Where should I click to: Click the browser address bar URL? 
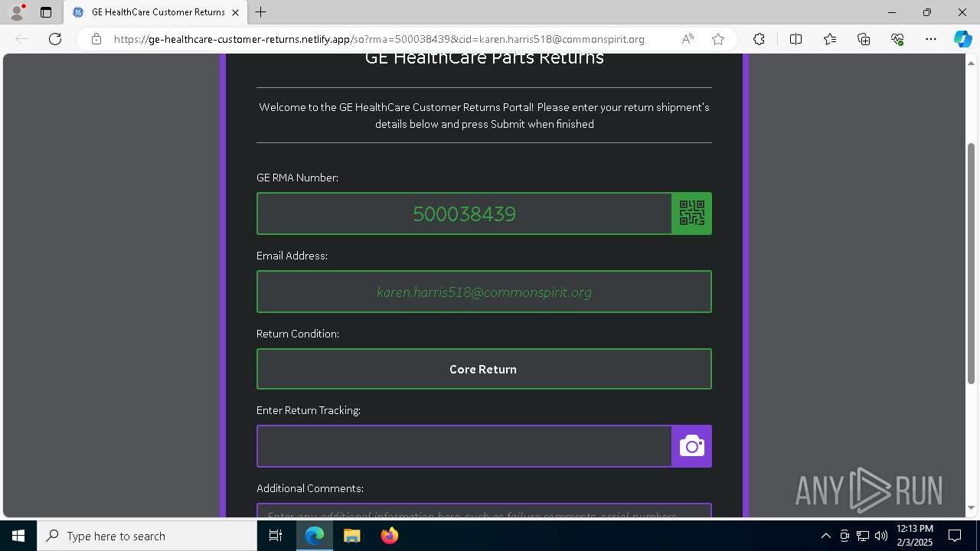(379, 39)
